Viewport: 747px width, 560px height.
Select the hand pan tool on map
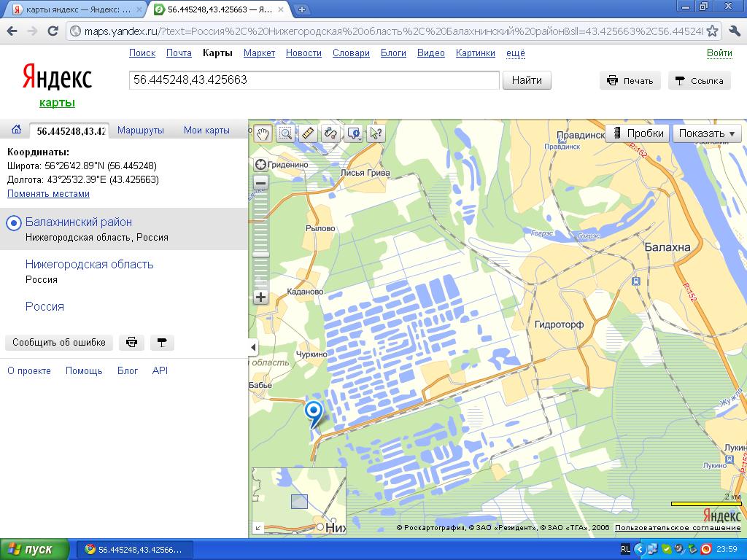coord(263,133)
